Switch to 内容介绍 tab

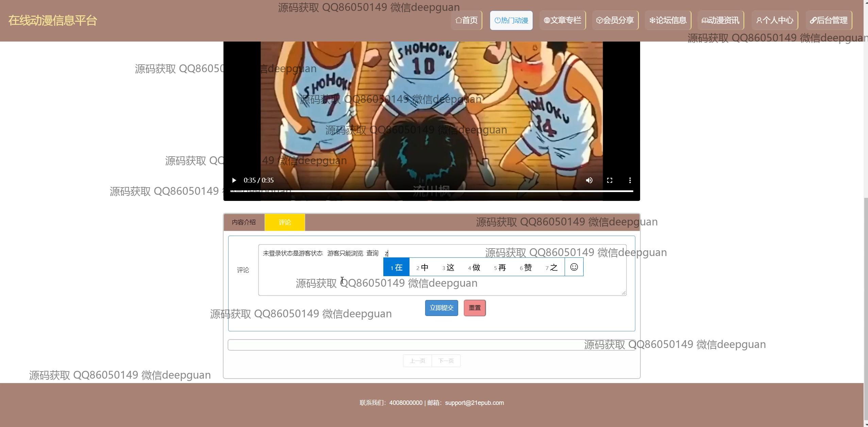pos(244,222)
